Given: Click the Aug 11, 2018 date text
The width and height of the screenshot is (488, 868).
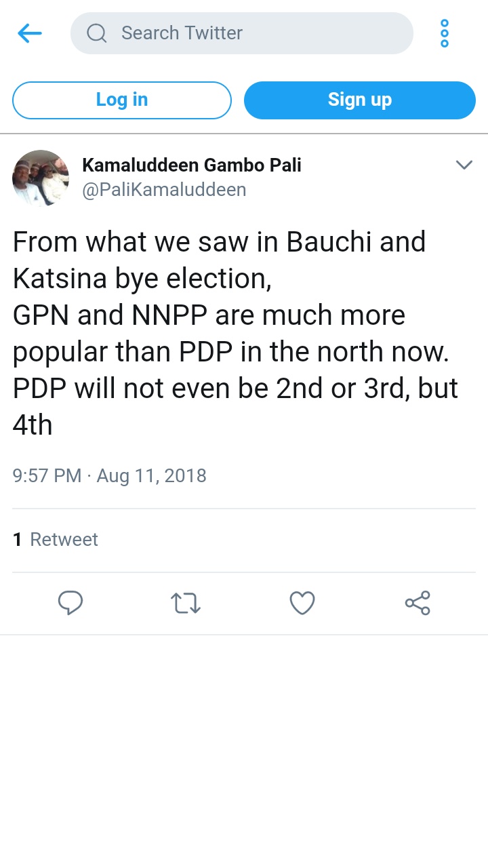Looking at the screenshot, I should pos(152,475).
